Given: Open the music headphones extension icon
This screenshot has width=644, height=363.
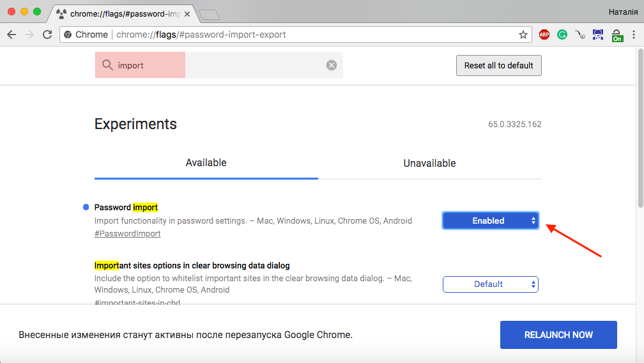Looking at the screenshot, I should tap(598, 35).
